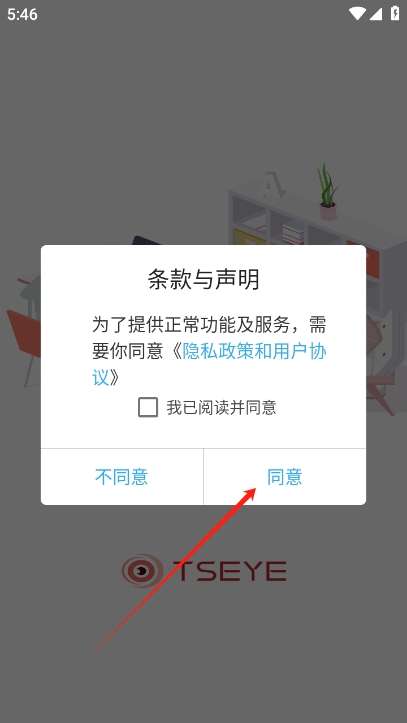Tap the 条款与声明 dialog title

[203, 279]
